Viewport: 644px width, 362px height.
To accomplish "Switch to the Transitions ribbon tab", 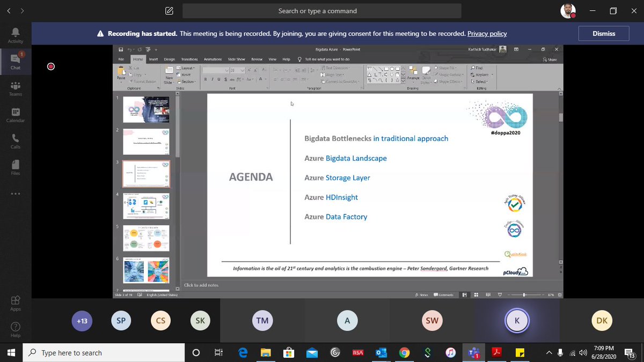I will pyautogui.click(x=189, y=59).
